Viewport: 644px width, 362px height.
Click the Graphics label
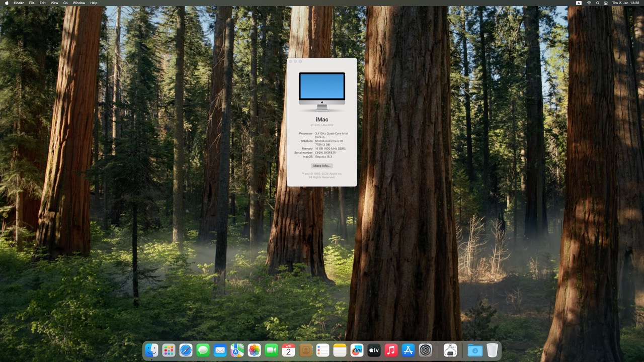point(307,141)
